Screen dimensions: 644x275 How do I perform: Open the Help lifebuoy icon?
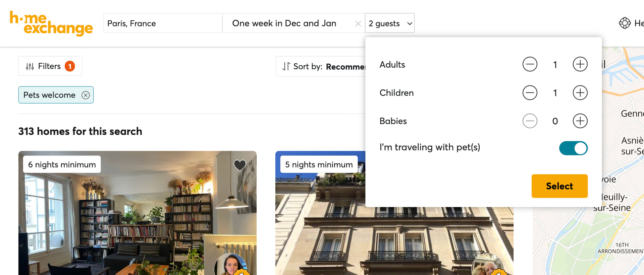click(625, 23)
